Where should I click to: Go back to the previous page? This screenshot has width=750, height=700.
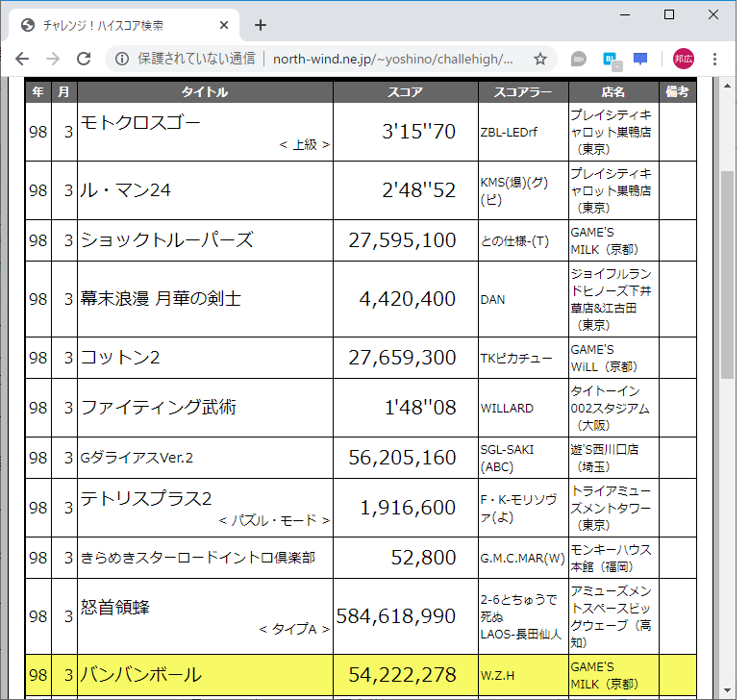click(22, 59)
